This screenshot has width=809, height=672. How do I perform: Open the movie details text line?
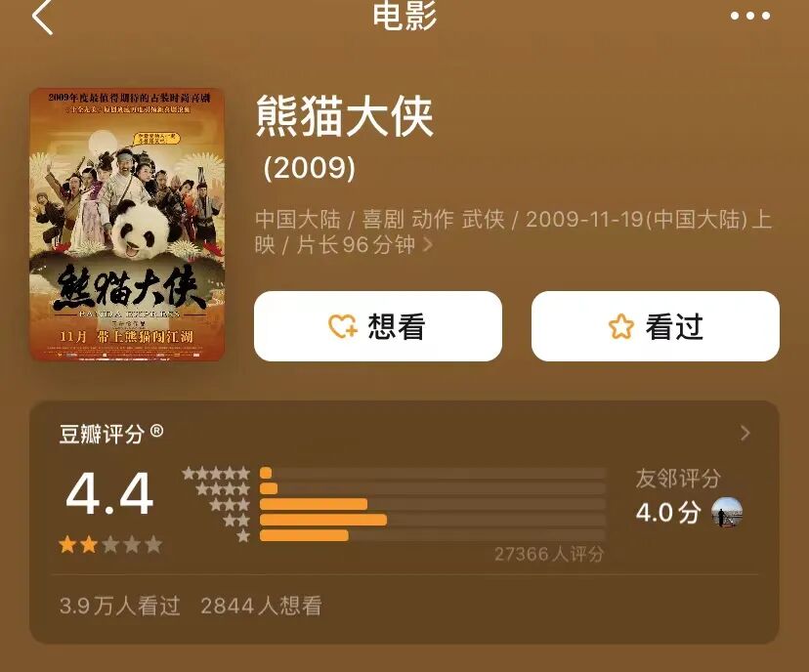point(513,231)
